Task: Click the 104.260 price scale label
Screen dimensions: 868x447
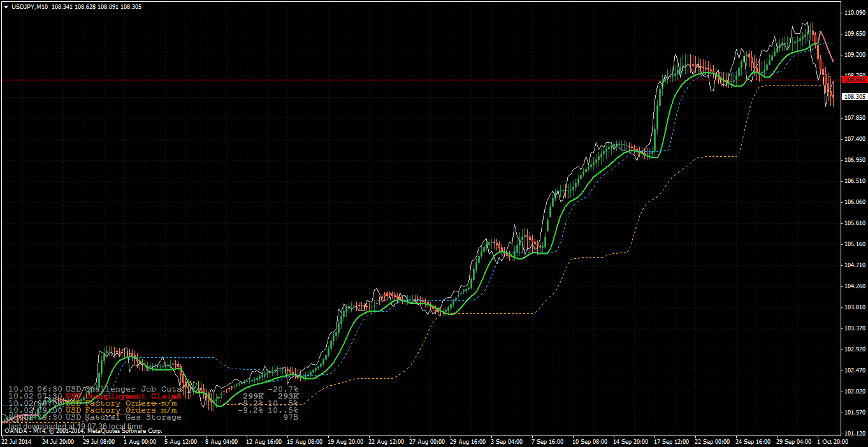Action: (854, 286)
